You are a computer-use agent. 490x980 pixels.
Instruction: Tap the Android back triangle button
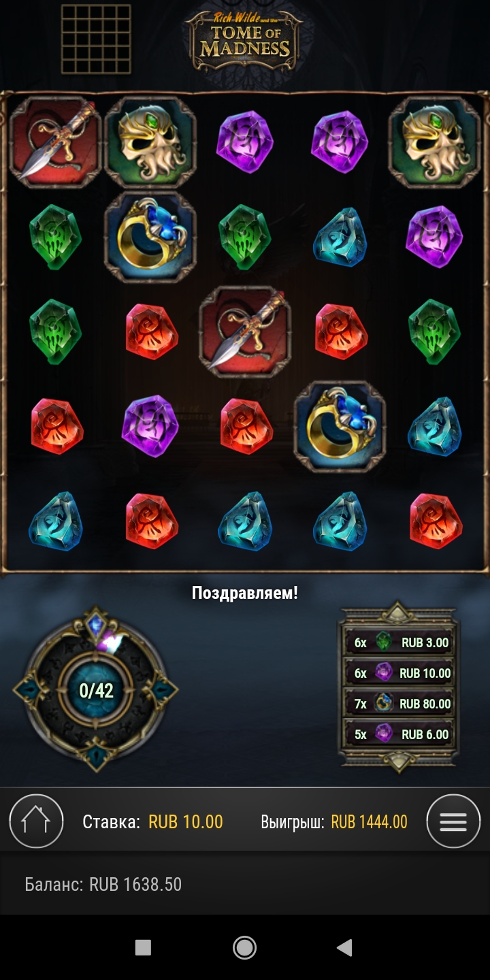pyautogui.click(x=345, y=947)
